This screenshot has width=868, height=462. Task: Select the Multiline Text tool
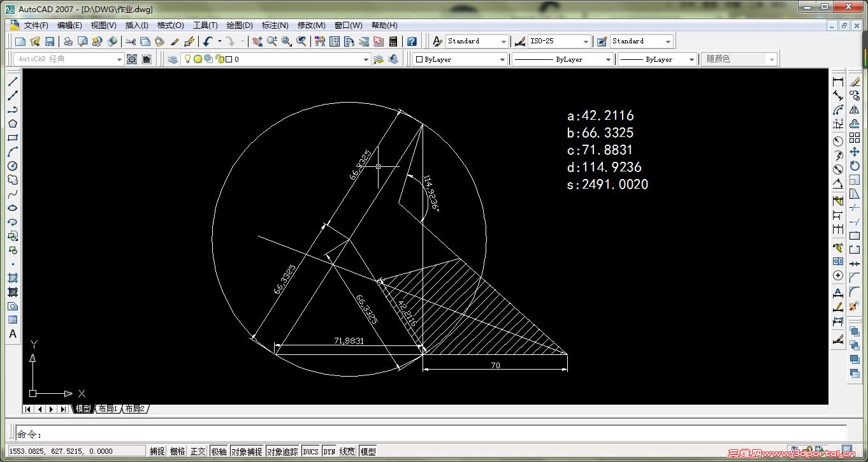tap(13, 334)
